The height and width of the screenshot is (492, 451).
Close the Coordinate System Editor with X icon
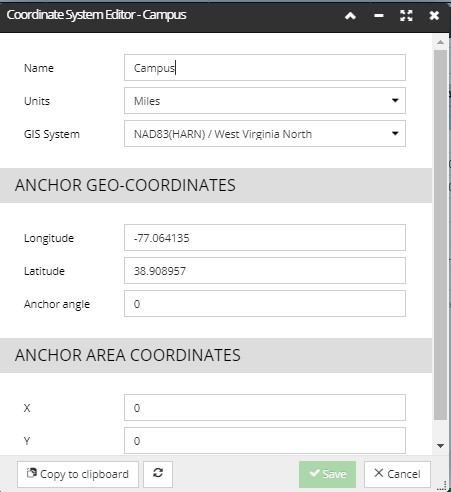(x=434, y=16)
